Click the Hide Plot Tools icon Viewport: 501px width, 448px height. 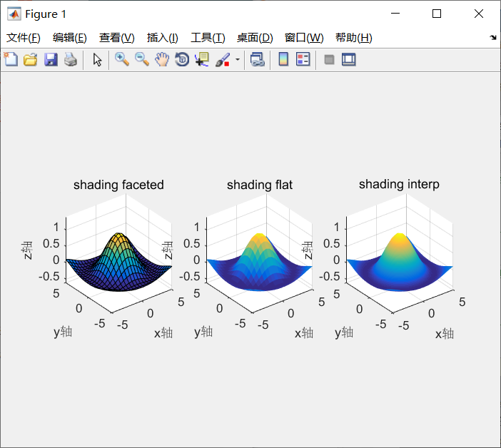329,60
